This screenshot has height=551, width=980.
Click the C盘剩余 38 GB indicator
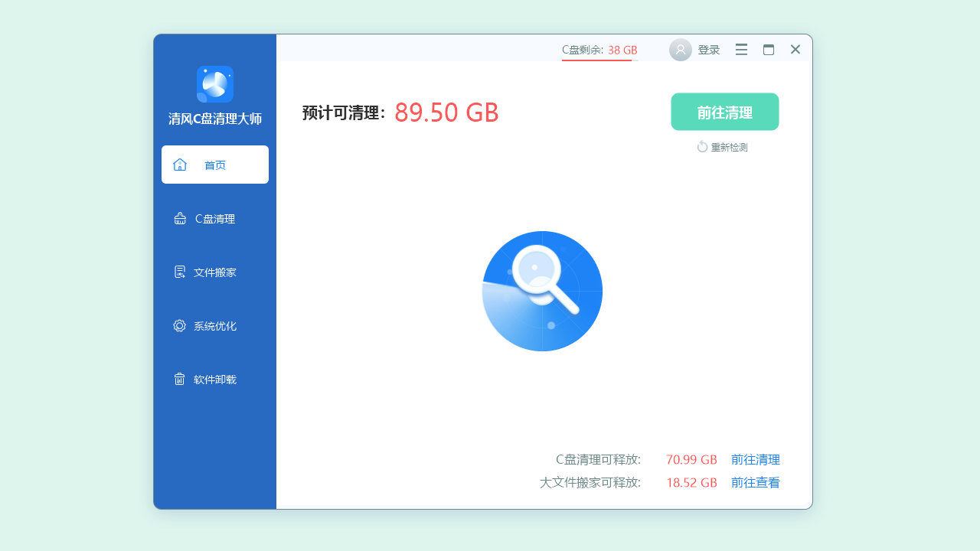point(599,49)
